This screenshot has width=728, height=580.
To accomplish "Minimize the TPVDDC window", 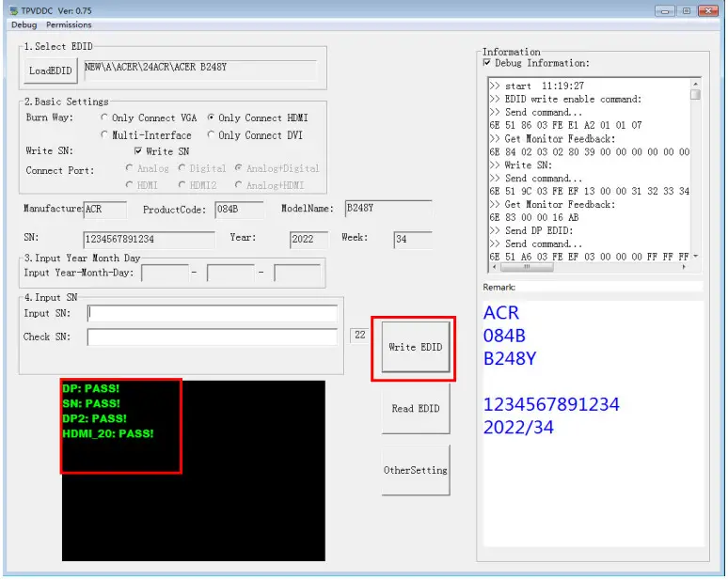I will click(x=665, y=10).
